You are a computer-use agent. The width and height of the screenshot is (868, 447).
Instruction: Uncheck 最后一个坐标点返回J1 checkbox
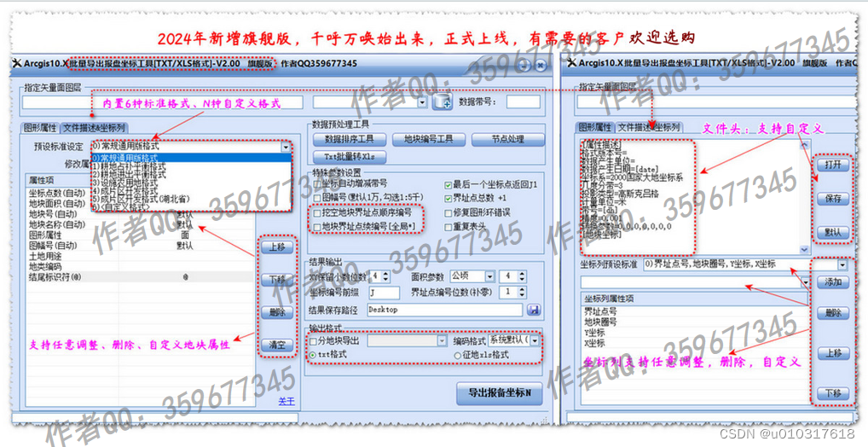point(448,184)
